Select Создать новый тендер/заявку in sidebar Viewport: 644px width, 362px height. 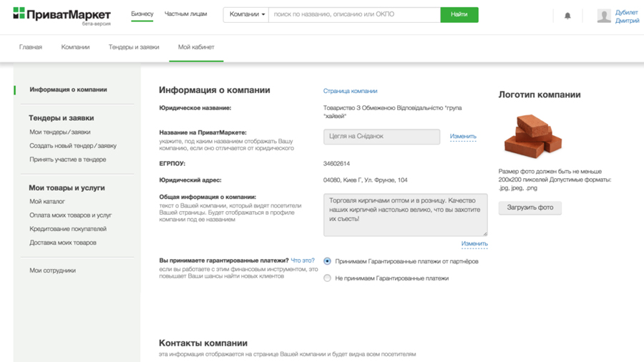pos(73,146)
